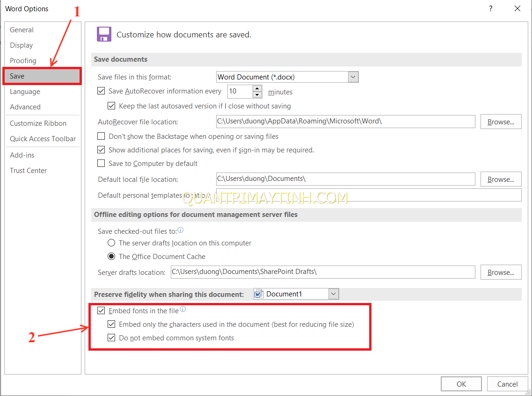Open the Save files in this format dropdown
532x396 pixels.
click(x=353, y=77)
